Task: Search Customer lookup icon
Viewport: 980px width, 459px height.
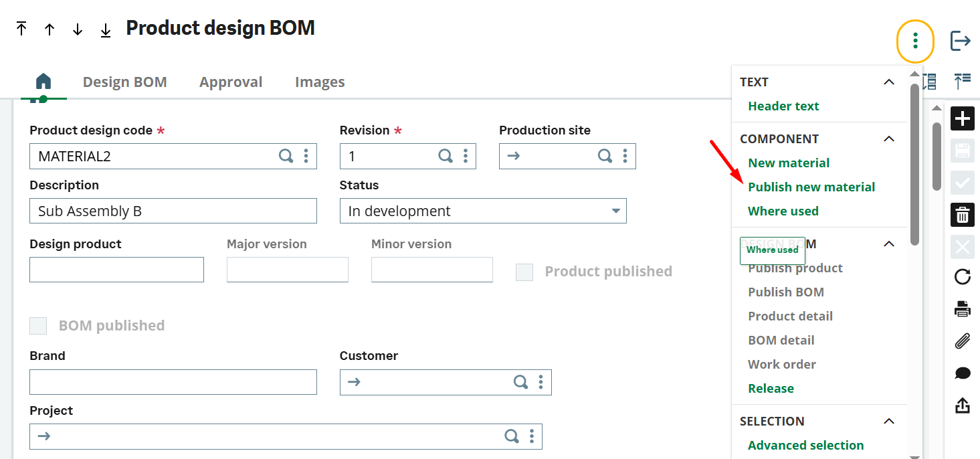Action: (x=520, y=382)
